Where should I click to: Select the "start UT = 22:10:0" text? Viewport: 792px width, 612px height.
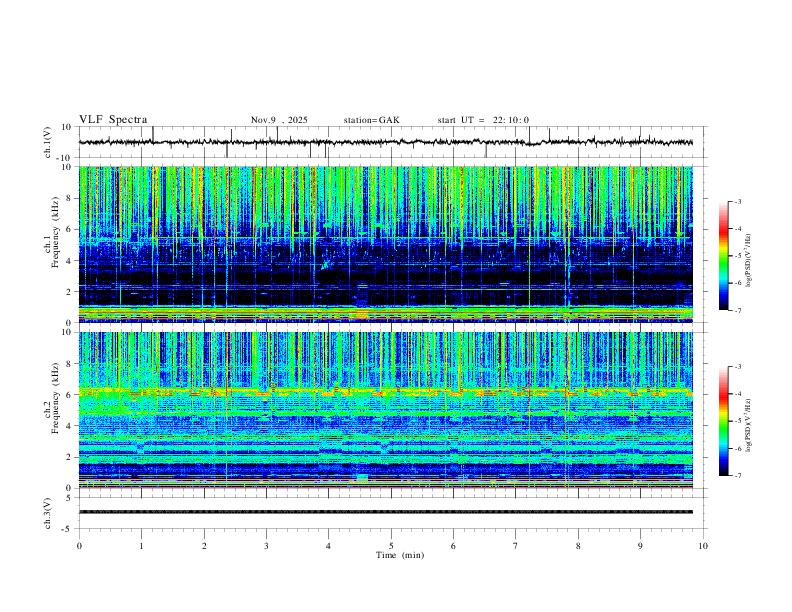483,120
